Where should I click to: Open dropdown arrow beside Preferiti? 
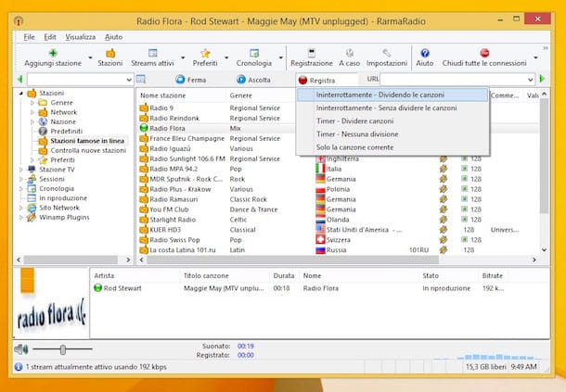(x=226, y=57)
